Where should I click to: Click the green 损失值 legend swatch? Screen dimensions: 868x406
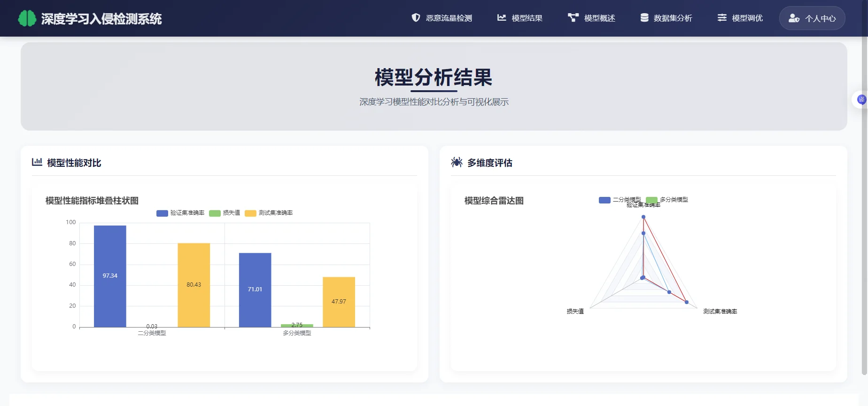(215, 213)
